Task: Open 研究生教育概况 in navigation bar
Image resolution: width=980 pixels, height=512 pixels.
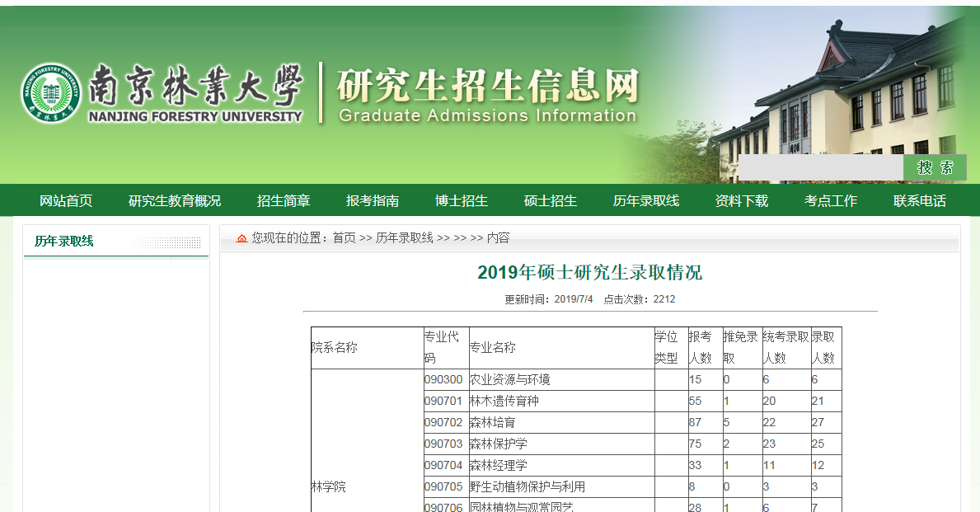Action: 175,200
